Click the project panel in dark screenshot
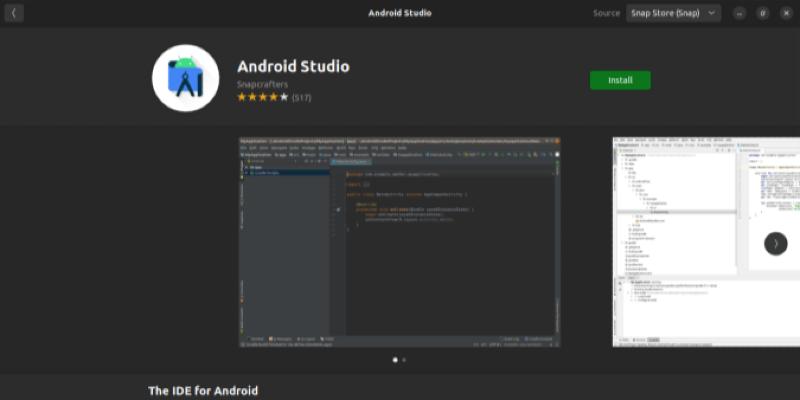Screen dimensions: 800x400 285,250
